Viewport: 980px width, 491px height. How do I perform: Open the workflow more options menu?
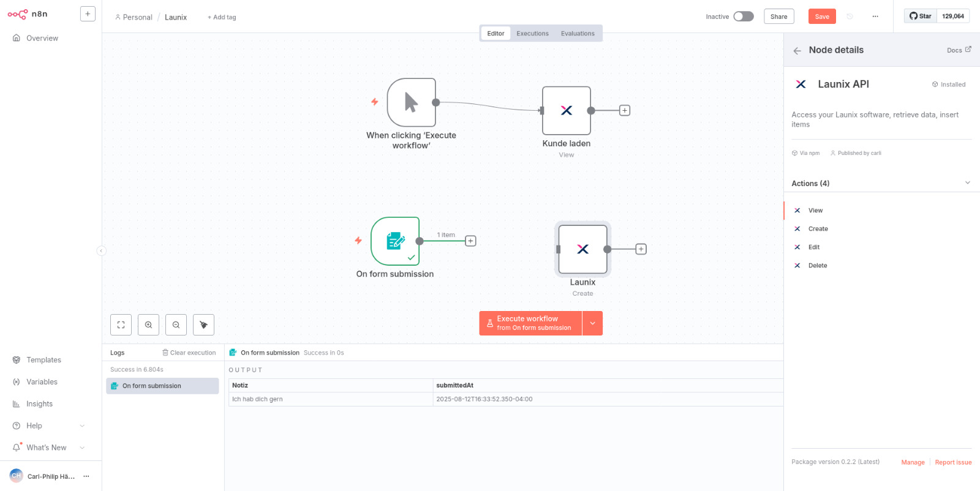[x=875, y=17]
